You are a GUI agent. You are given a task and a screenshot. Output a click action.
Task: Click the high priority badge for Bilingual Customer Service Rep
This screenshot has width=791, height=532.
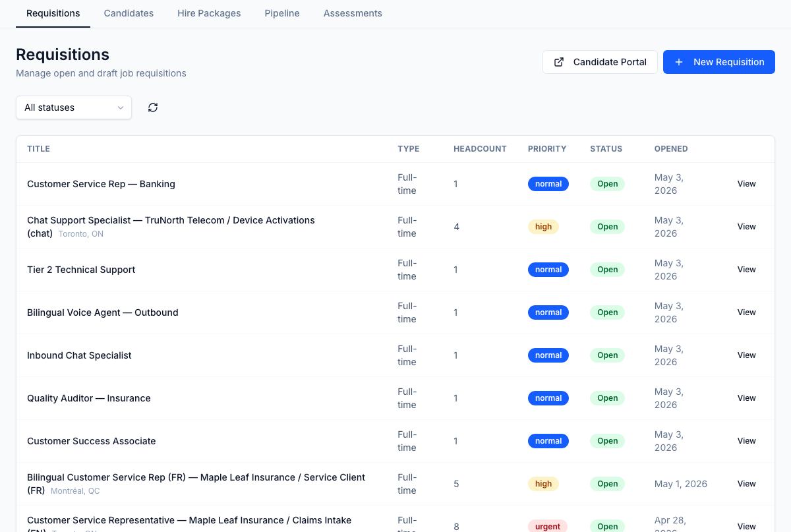tap(543, 484)
